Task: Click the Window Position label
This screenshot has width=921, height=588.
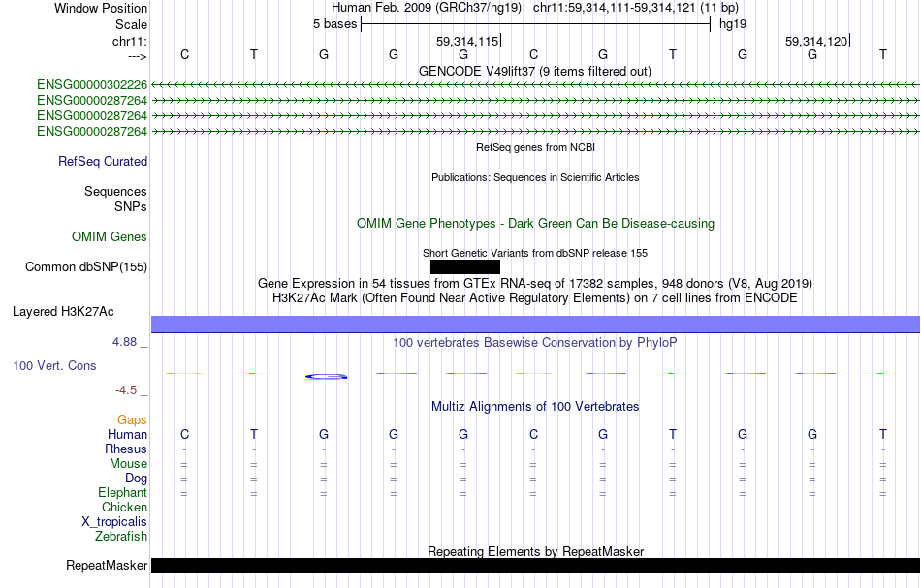Action: click(x=101, y=8)
